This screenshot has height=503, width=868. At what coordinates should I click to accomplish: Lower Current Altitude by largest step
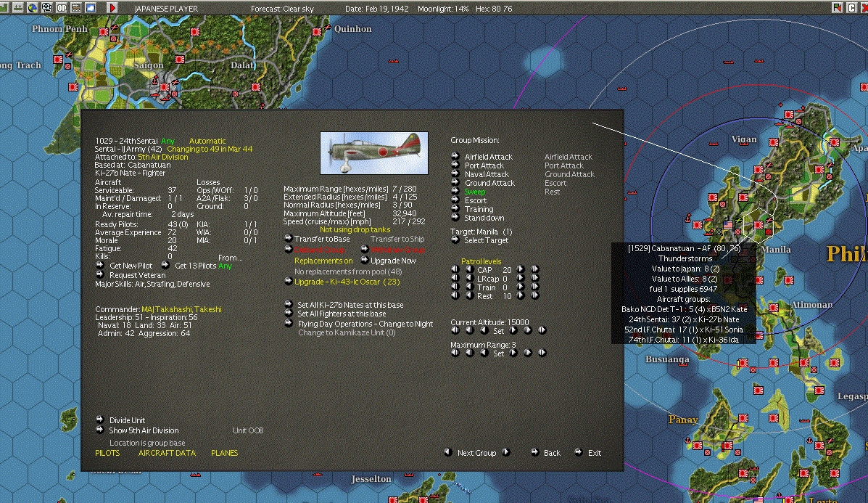point(455,330)
